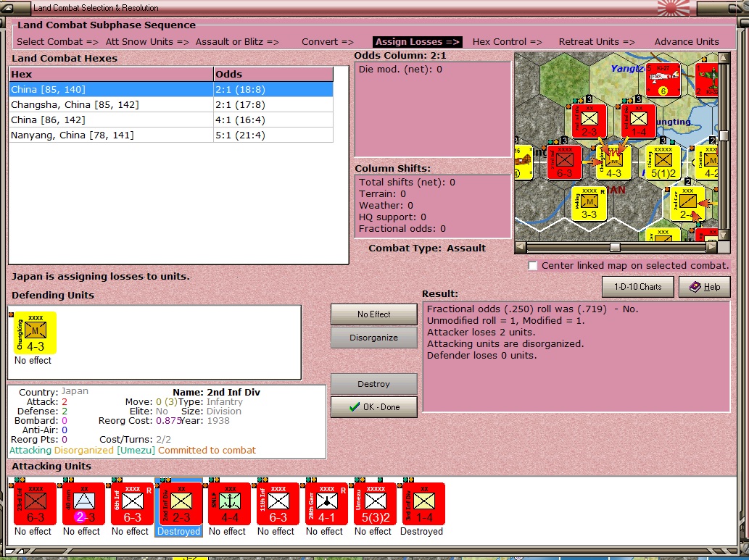This screenshot has width=749, height=560.
Task: Click the yellow 5(1)2 HQ counter on map
Action: (x=663, y=163)
